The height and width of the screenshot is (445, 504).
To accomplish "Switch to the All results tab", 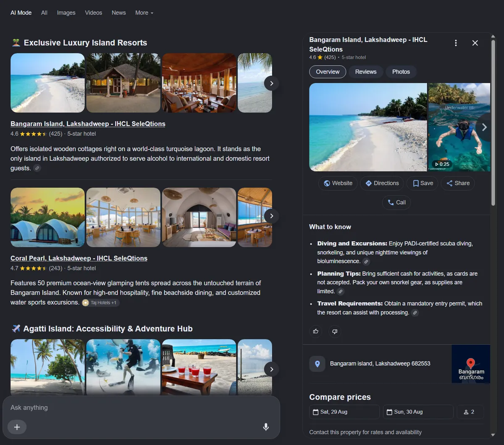I will click(x=44, y=13).
